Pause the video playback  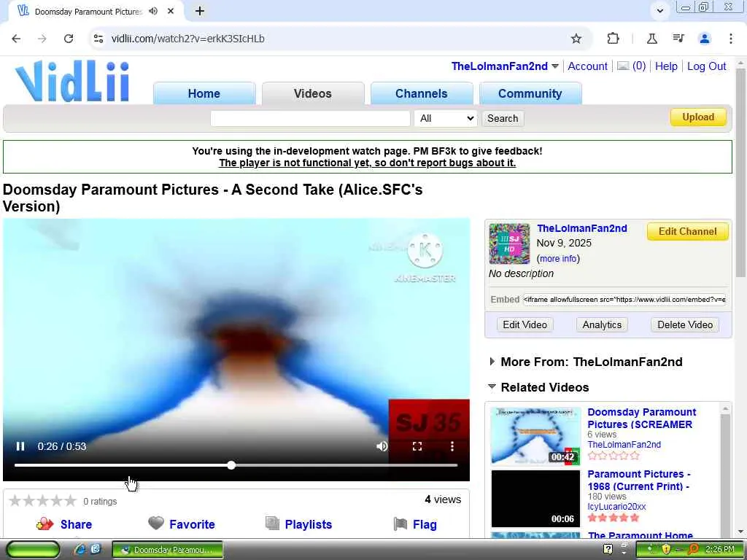click(x=20, y=446)
